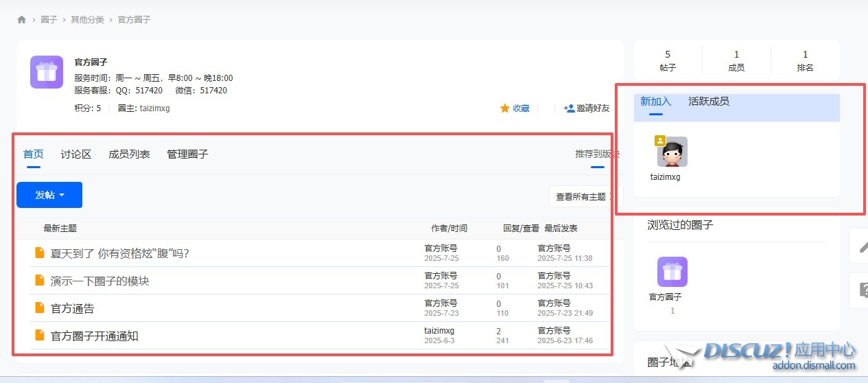
Task: Click the purple gift group logo in header
Action: point(47,72)
